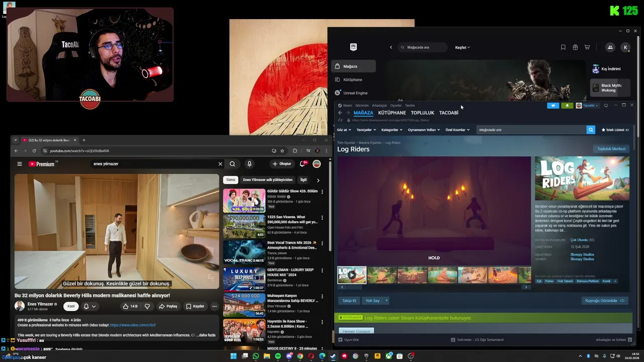Open the YouTube account avatar menu
644x362 pixels.
pos(316,164)
